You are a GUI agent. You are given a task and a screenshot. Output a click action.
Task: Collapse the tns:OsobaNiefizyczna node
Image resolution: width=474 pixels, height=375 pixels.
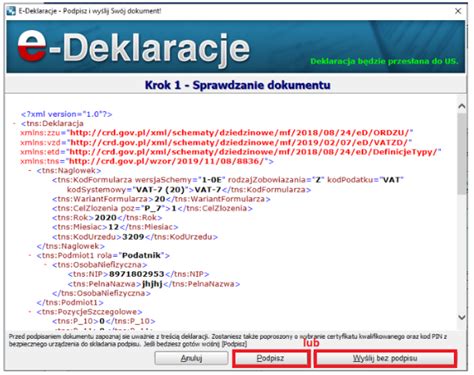coord(46,265)
